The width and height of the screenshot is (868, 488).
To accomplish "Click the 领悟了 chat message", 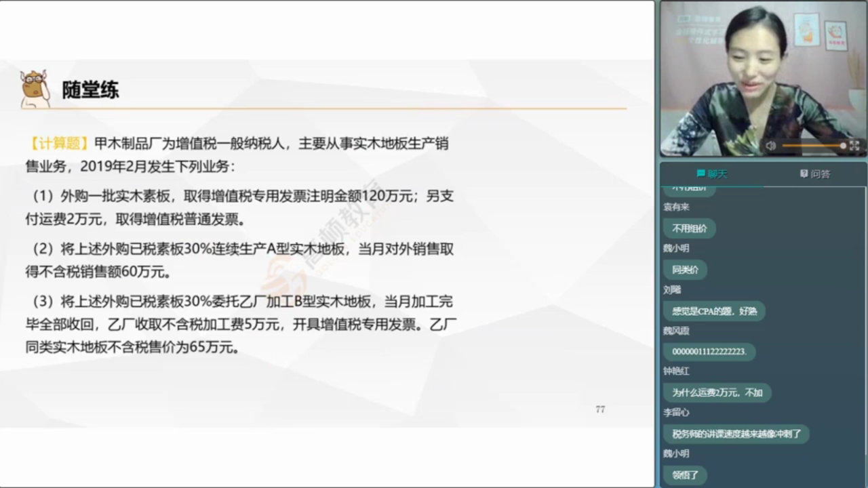I will point(685,475).
